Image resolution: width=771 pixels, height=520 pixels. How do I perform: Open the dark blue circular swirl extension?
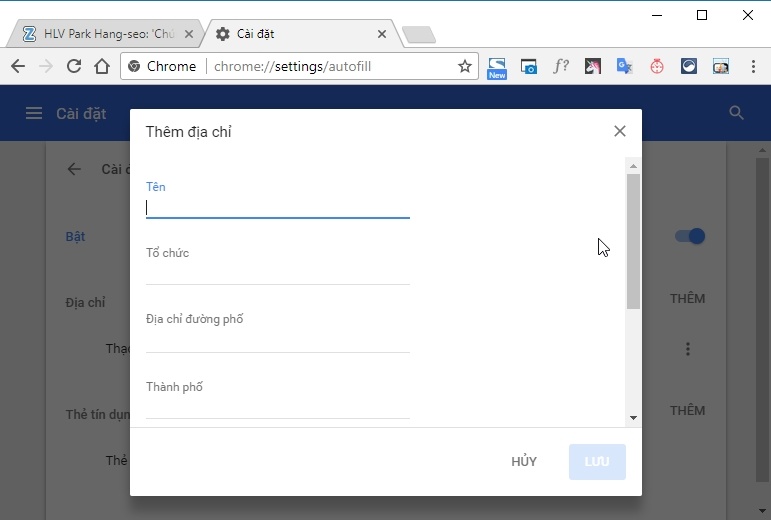[x=689, y=66]
